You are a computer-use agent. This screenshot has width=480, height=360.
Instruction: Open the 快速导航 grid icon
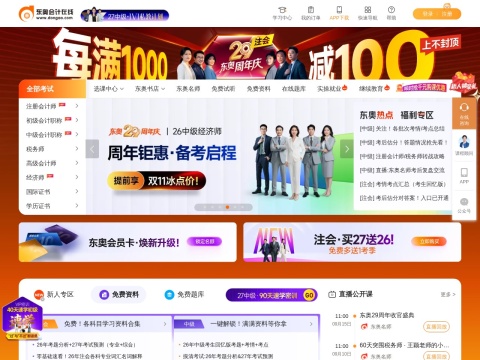pos(368,10)
